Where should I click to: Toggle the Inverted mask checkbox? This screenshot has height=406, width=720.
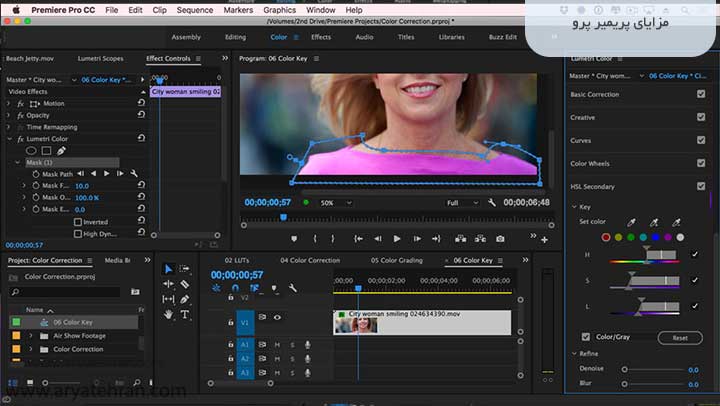click(x=77, y=222)
